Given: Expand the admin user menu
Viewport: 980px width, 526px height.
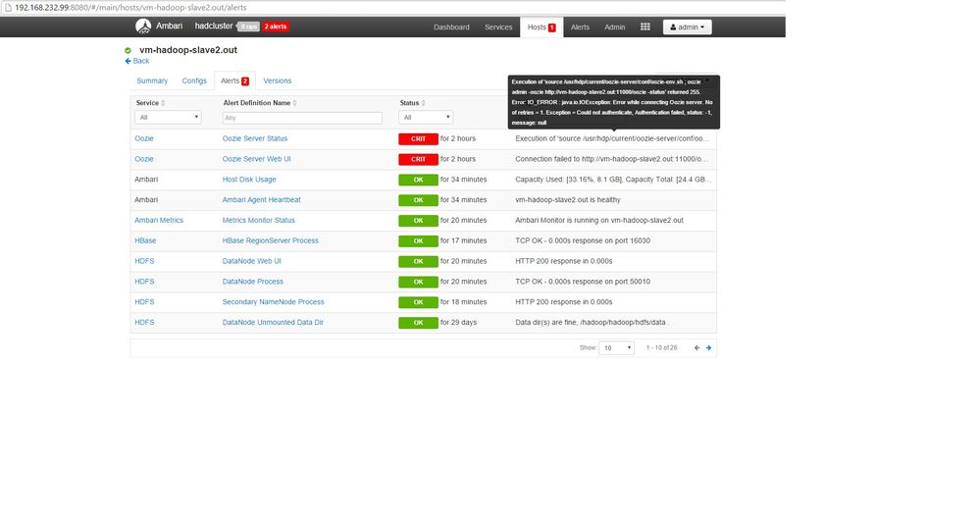Looking at the screenshot, I should click(687, 26).
